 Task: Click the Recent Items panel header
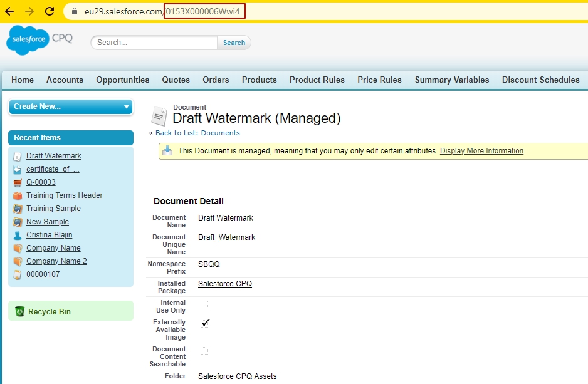(x=71, y=137)
